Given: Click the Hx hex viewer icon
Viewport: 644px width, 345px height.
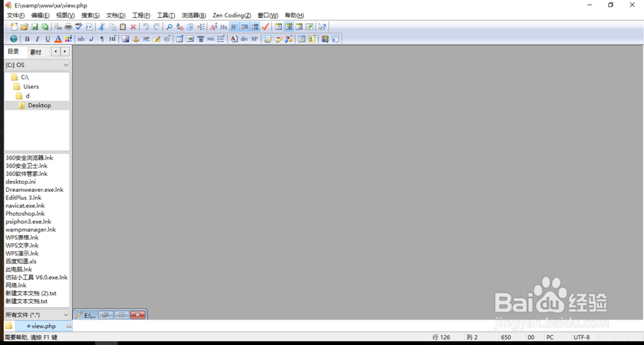Looking at the screenshot, I should (224, 27).
